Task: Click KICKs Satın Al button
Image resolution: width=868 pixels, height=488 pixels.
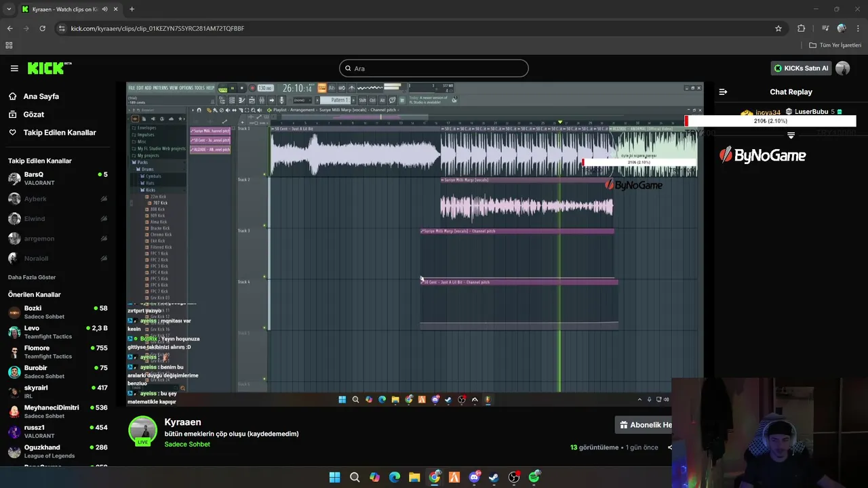Action: pyautogui.click(x=802, y=68)
